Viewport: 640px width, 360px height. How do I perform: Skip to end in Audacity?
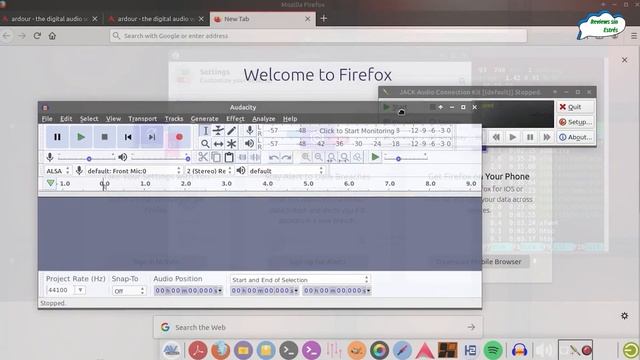[x=152, y=137]
